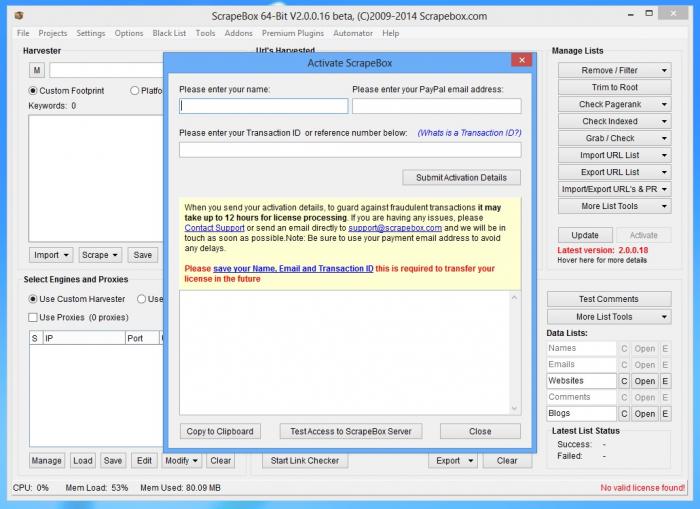Open the Black List menu
The image size is (700, 509).
[x=169, y=33]
